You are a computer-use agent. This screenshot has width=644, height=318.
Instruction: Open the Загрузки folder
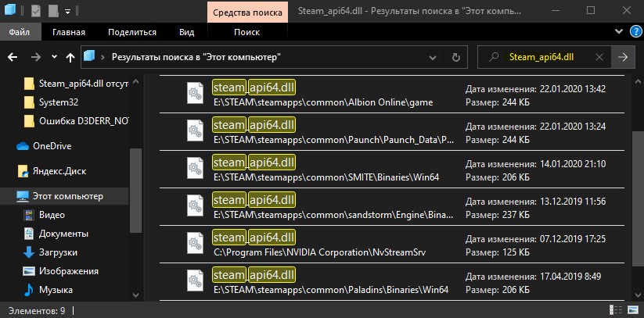coord(58,252)
